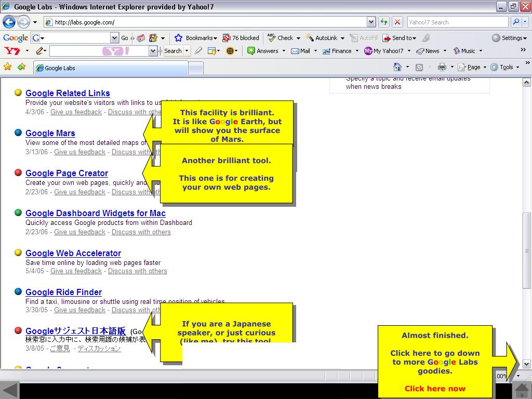Open Yahoo Finance from the toolbar
This screenshot has width=532, height=399.
point(337,51)
